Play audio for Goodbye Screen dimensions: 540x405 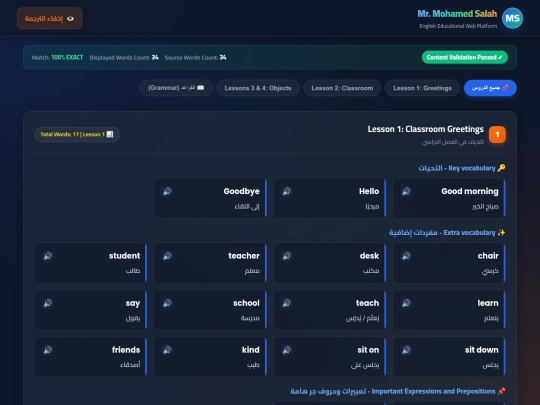167,191
